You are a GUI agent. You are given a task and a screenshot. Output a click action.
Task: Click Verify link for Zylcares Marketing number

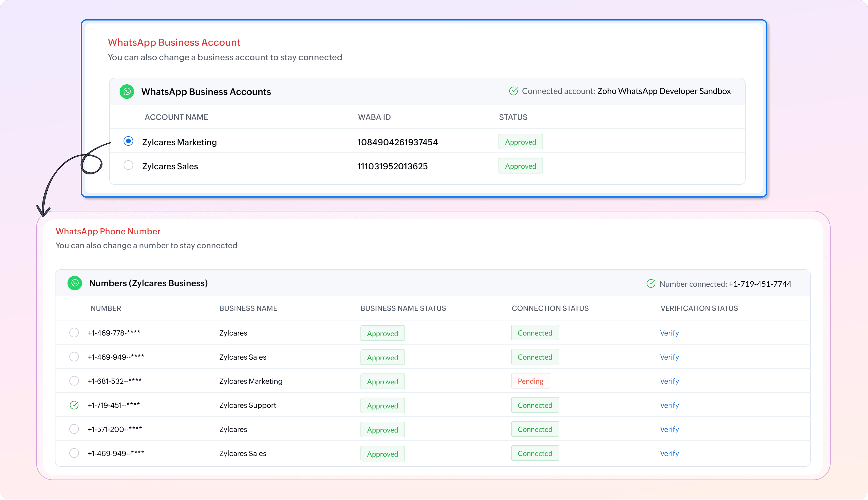[669, 381]
